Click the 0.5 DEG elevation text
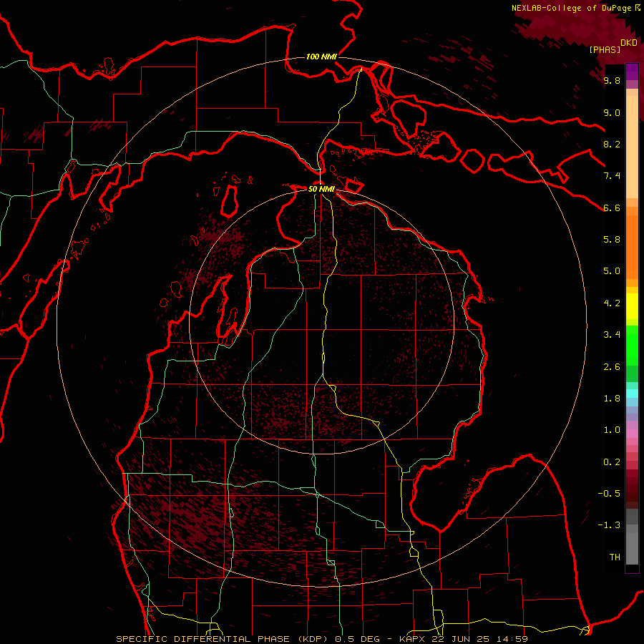Screen dimensions: 644x644 (x=357, y=639)
